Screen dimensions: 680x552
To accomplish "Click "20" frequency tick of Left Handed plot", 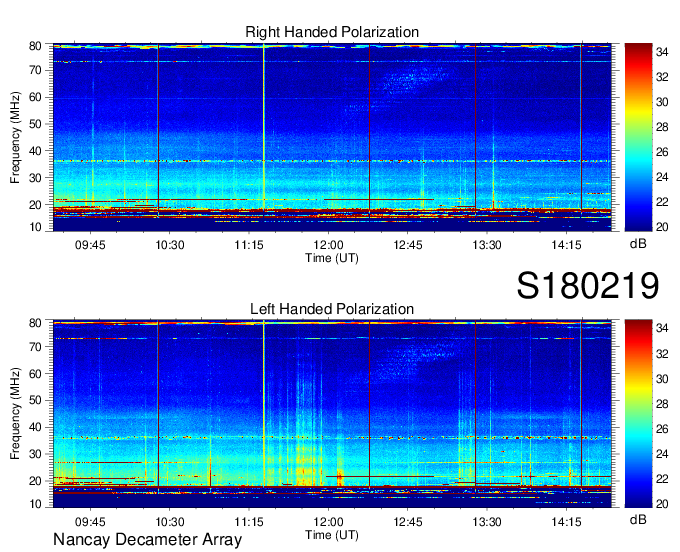I will click(x=35, y=481).
